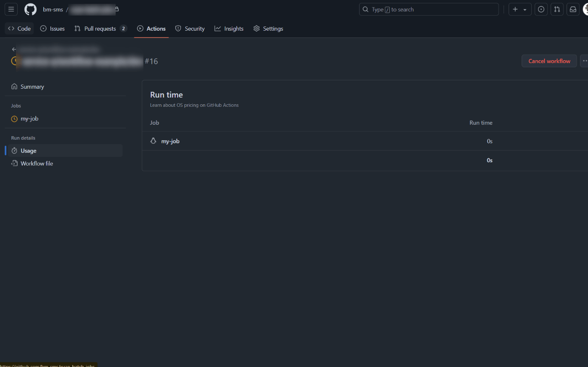The image size is (588, 367).
Task: Click the Actions tab play icon
Action: point(140,29)
